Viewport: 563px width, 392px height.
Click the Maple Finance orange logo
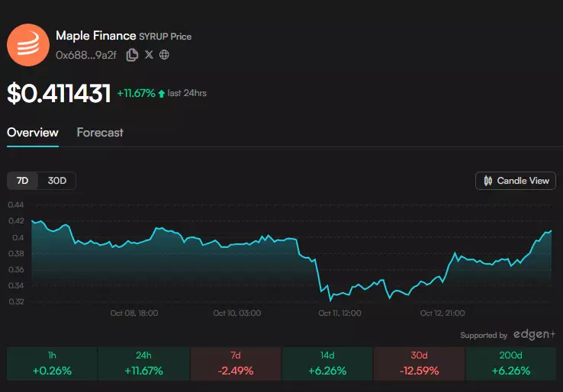click(x=28, y=43)
